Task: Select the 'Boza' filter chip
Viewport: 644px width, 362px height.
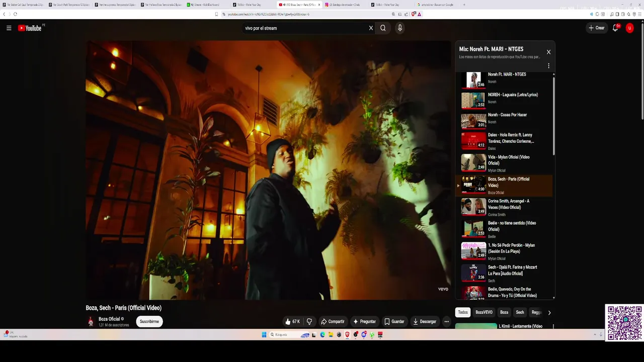Action: (504, 312)
